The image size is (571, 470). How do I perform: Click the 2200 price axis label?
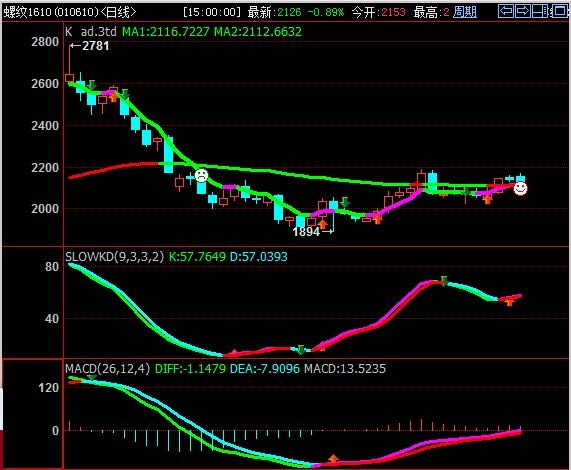[45, 168]
